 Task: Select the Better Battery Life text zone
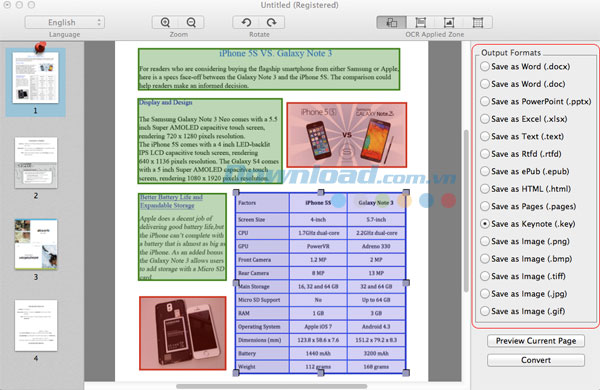(182, 237)
